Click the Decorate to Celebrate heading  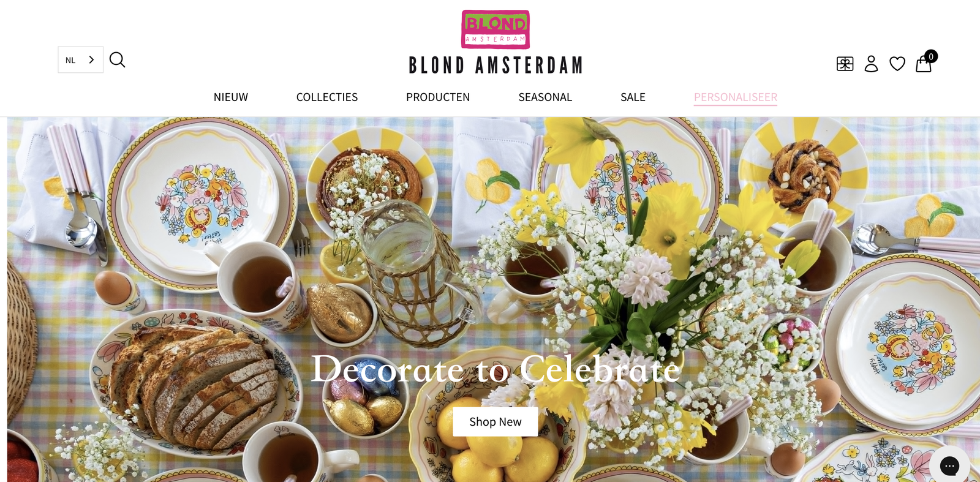(496, 369)
